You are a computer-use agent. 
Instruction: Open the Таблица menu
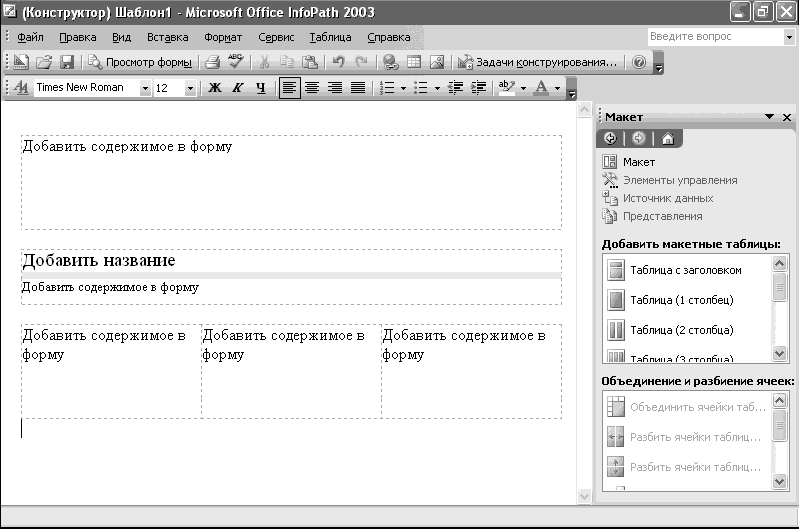[330, 37]
